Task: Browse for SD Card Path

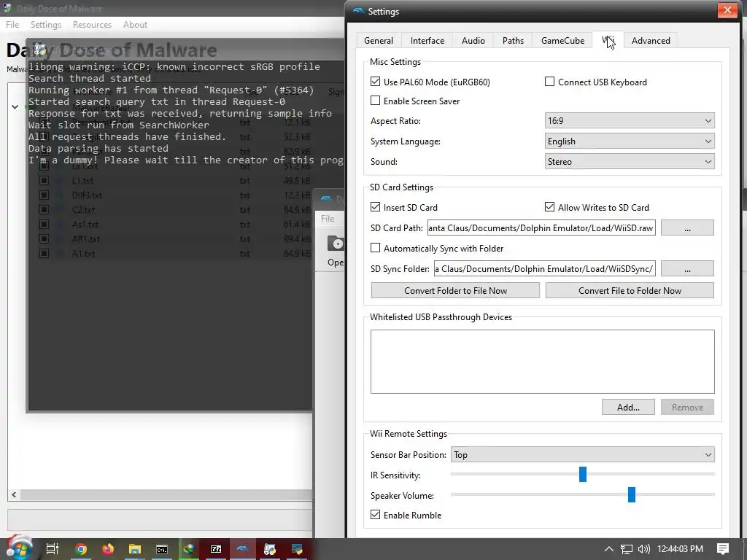Action: click(687, 227)
